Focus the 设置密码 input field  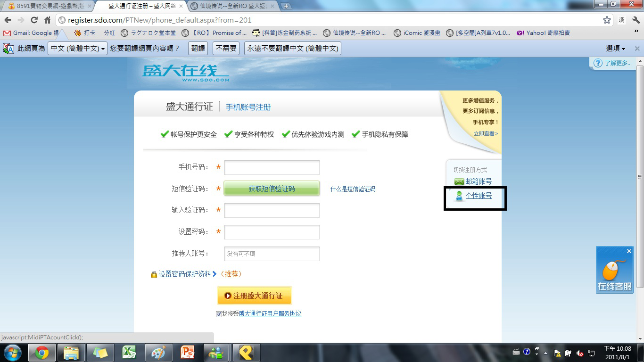tap(272, 232)
